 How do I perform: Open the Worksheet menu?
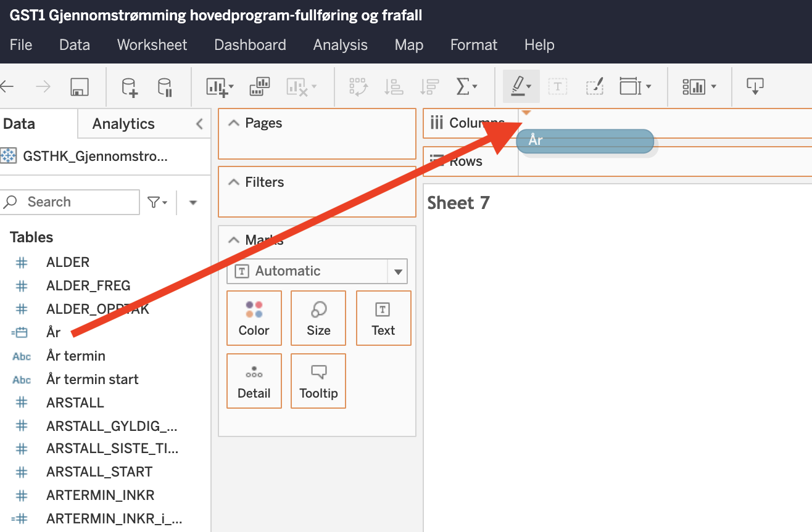(152, 45)
